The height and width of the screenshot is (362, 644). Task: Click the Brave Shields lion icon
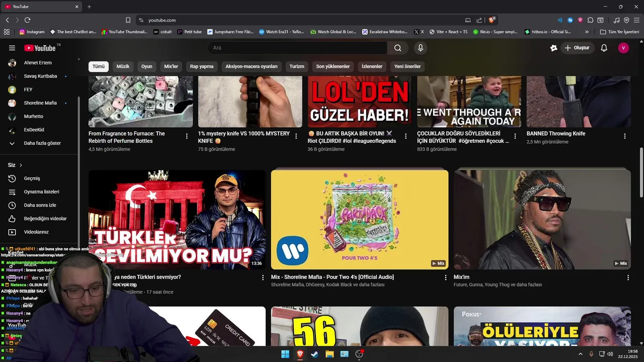pos(492,20)
